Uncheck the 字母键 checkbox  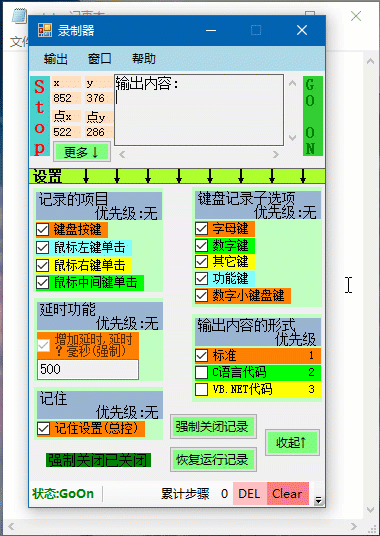click(202, 229)
